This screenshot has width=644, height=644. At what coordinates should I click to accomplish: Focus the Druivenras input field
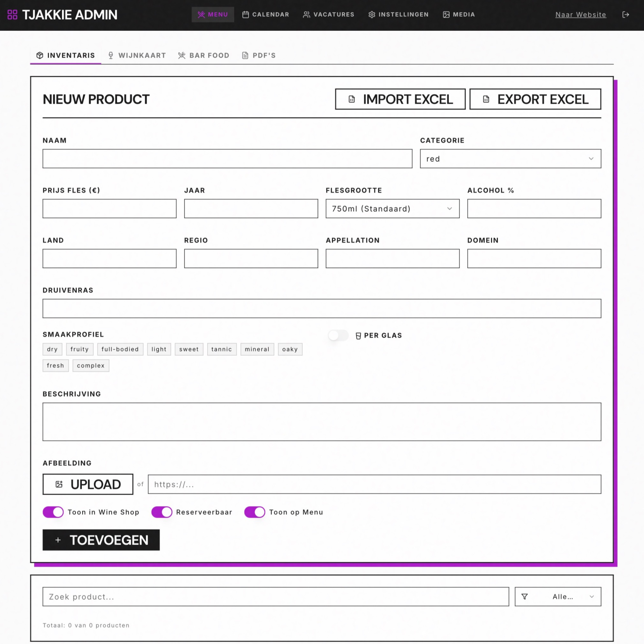tap(322, 308)
